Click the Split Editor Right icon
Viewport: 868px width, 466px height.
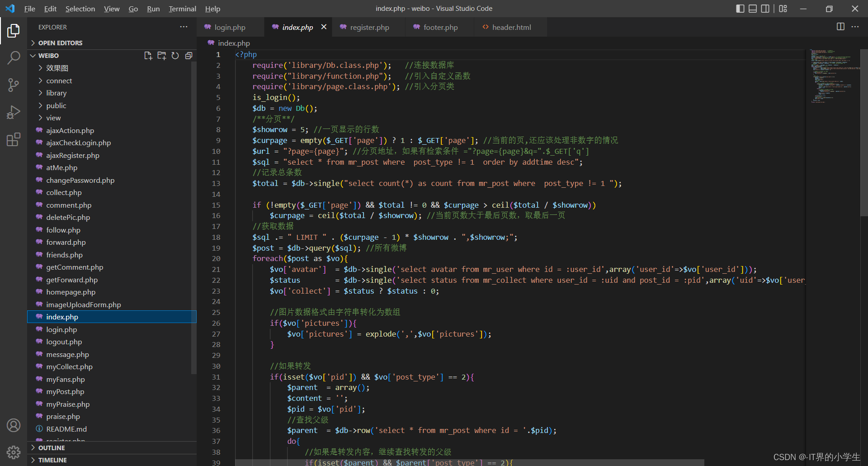[x=840, y=27]
